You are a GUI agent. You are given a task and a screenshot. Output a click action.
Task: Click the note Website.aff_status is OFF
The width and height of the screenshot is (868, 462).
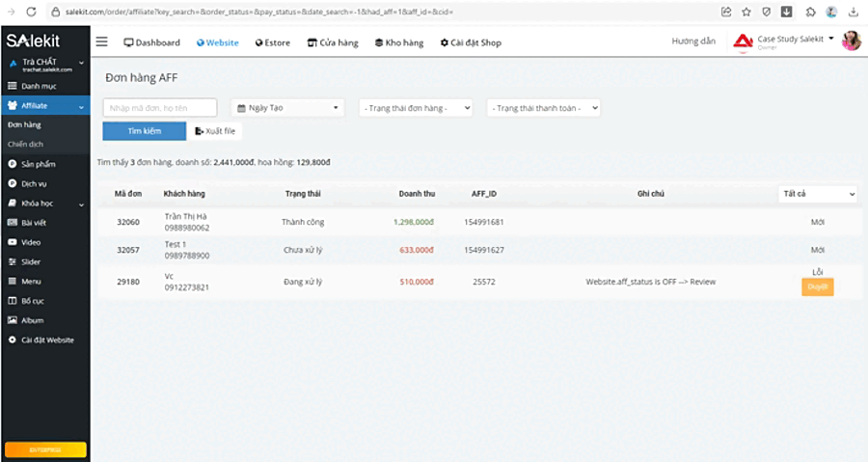tap(650, 282)
